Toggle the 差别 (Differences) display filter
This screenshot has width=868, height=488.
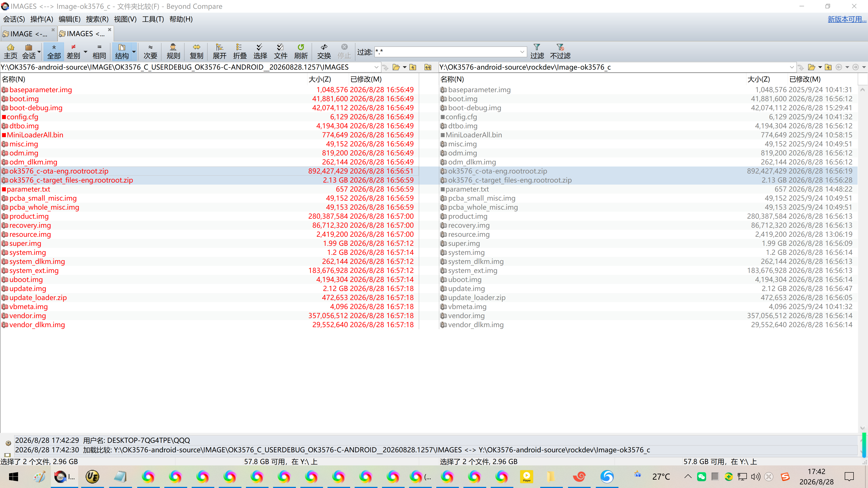[73, 52]
